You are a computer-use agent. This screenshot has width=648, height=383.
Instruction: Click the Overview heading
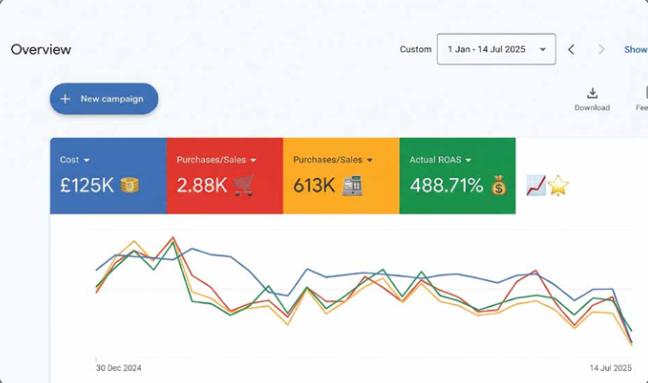coord(41,50)
